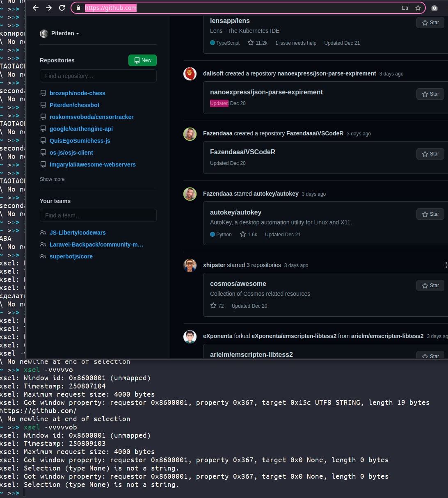The height and width of the screenshot is (498, 448).
Task: Open os-js/osjs-client repository
Action: (71, 153)
